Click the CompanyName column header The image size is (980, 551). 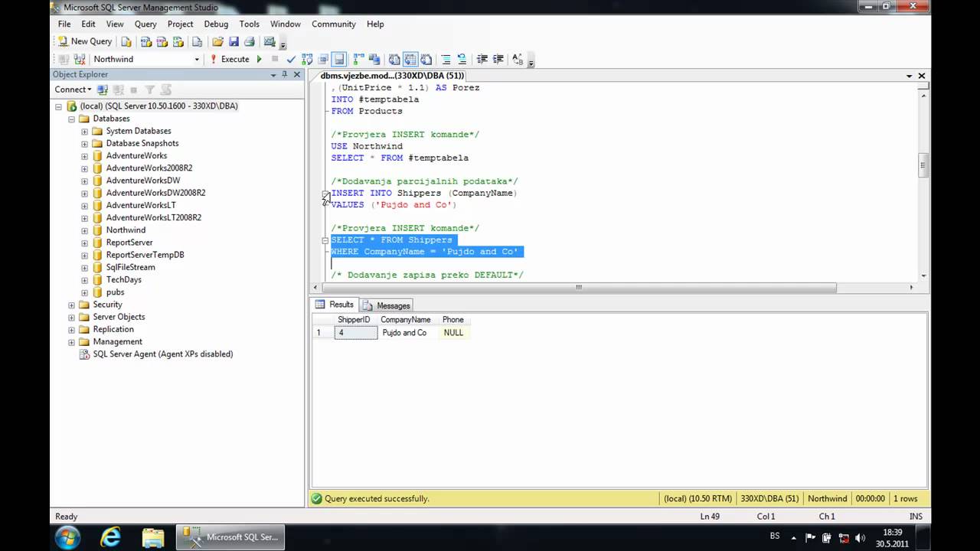[x=405, y=320]
